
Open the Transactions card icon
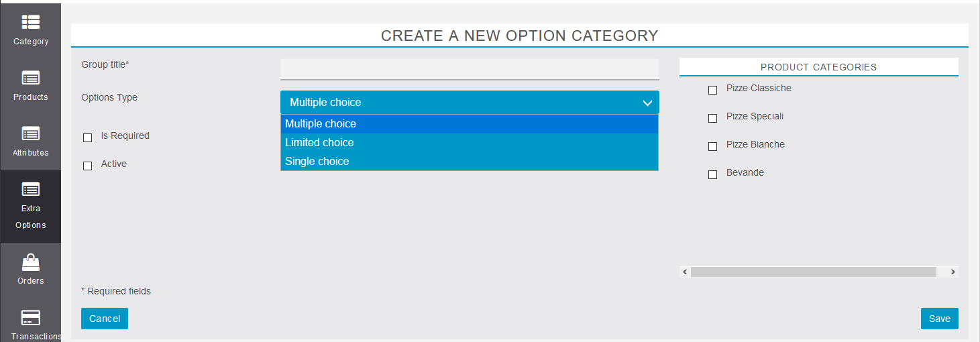30,317
